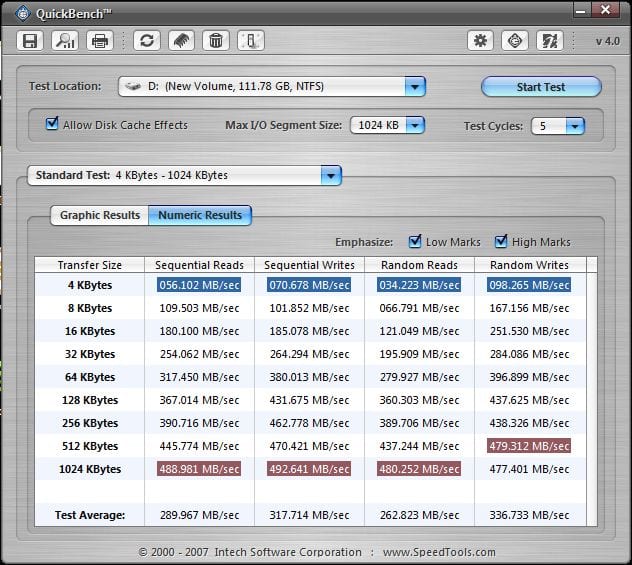Disable Allow Disk Cache Effects checkbox
Screen dimensions: 632x565
point(53,125)
